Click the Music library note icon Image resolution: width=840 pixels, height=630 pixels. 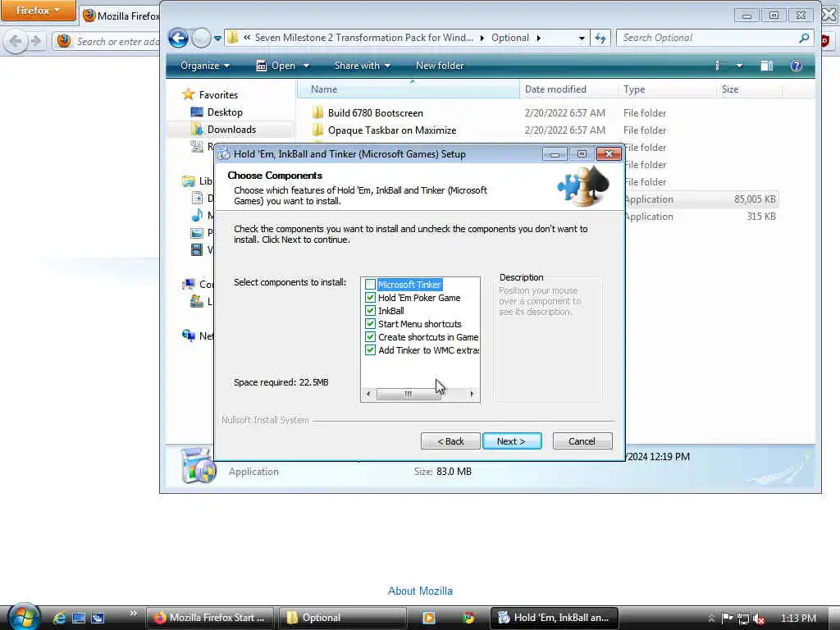pos(197,216)
